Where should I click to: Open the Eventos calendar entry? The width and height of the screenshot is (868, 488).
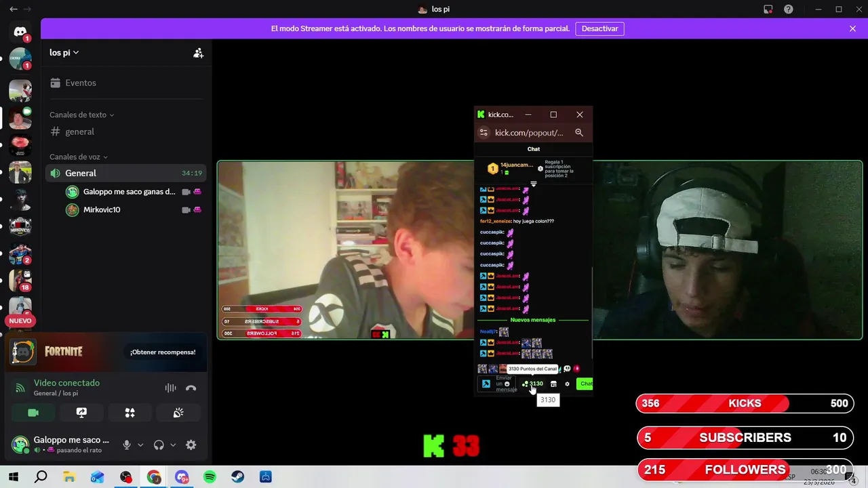[126, 83]
